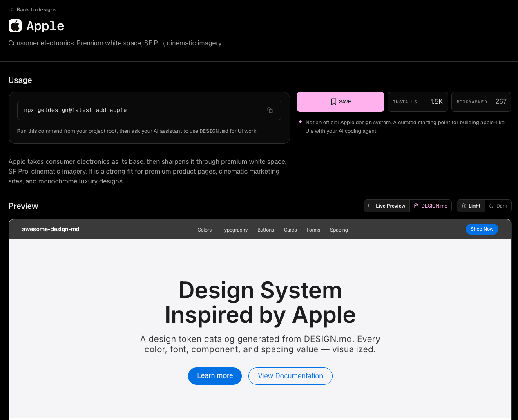Click the monitor icon for Live Preview
This screenshot has height=420, width=518.
click(x=371, y=206)
